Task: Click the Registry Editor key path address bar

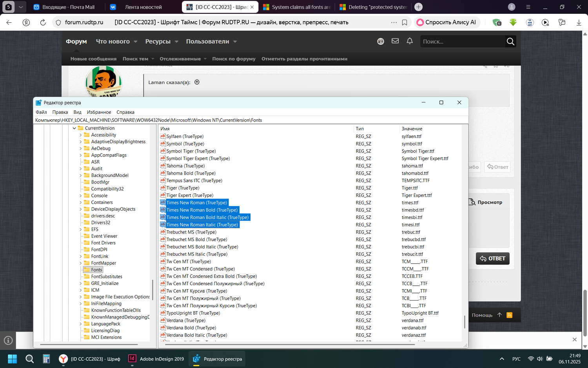Action: (x=251, y=120)
